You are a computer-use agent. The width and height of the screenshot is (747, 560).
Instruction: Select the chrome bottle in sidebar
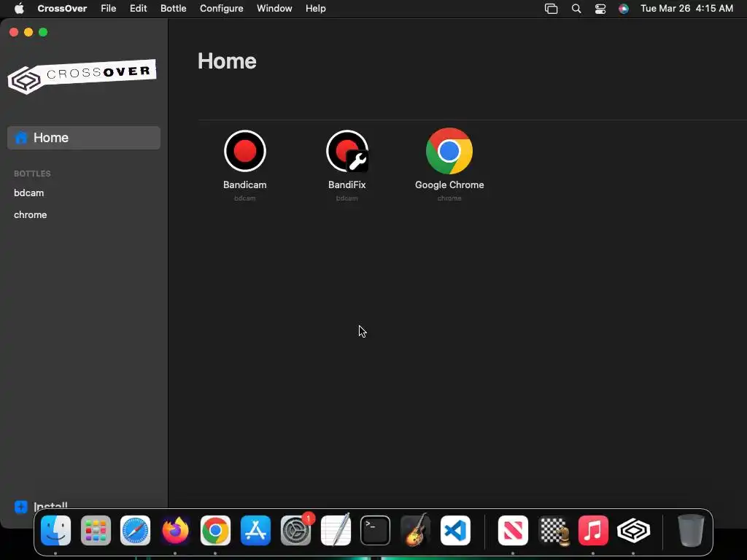(31, 215)
